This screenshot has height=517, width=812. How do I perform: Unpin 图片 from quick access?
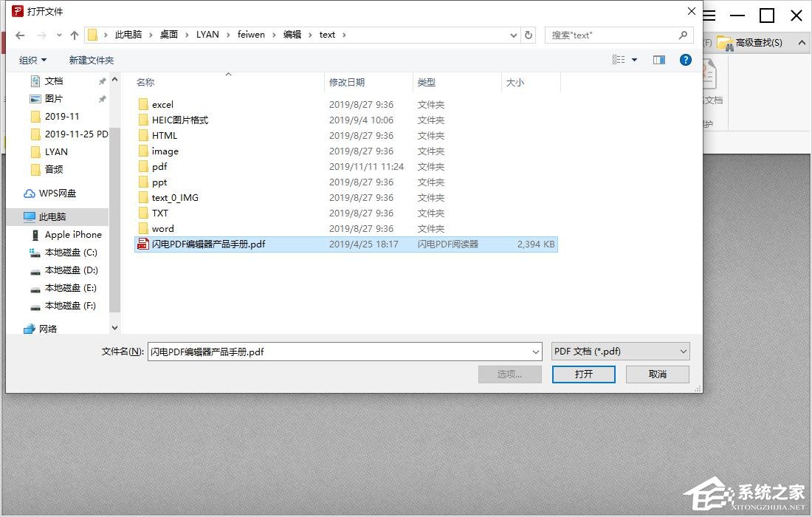point(101,98)
